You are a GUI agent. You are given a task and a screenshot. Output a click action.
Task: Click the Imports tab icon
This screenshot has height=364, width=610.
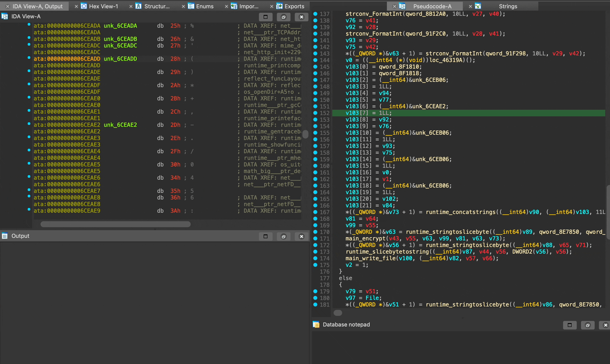234,6
